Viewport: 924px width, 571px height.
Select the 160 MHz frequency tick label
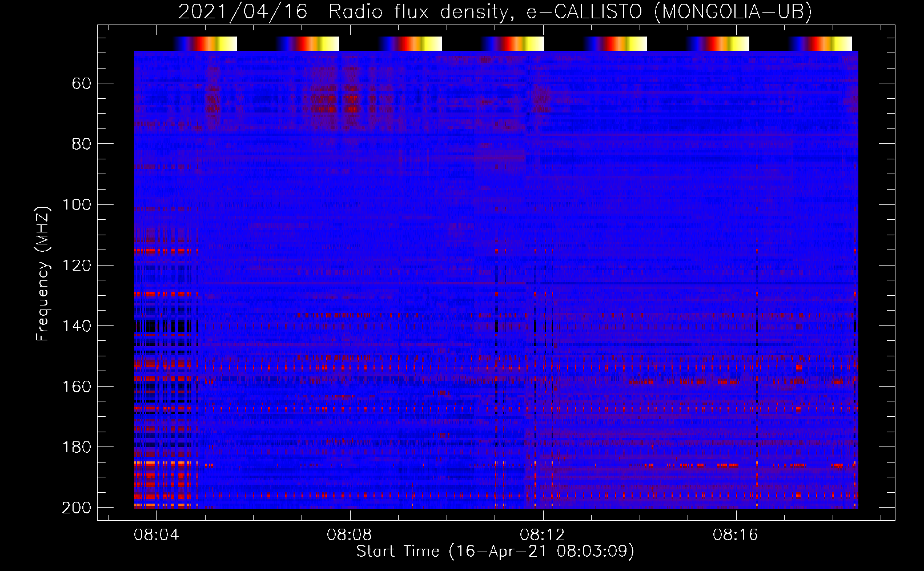click(77, 387)
